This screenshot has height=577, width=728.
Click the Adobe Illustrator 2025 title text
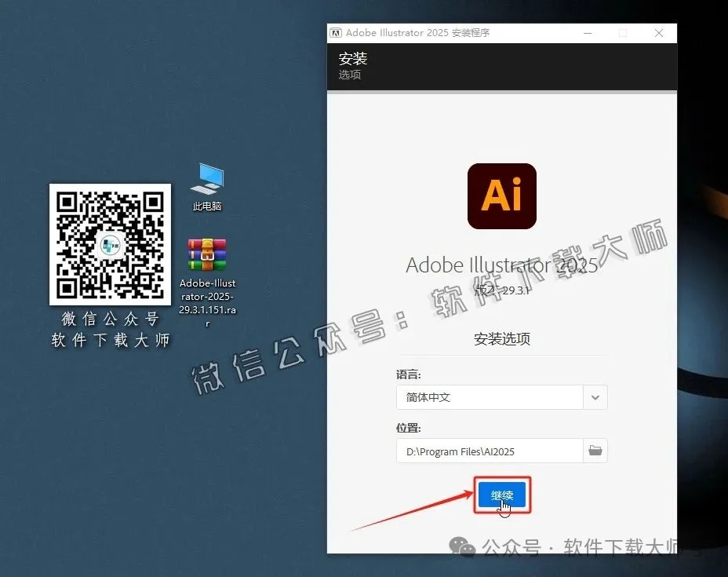coord(501,265)
